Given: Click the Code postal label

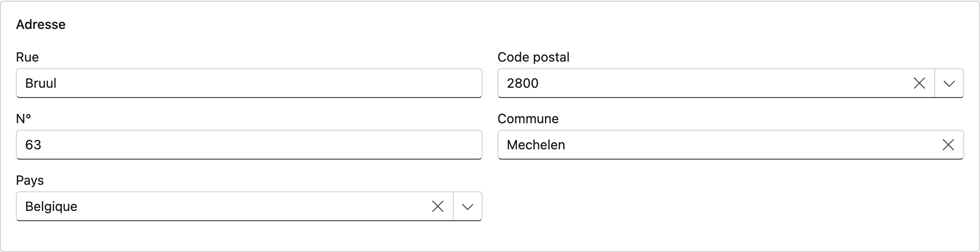Looking at the screenshot, I should click(533, 57).
